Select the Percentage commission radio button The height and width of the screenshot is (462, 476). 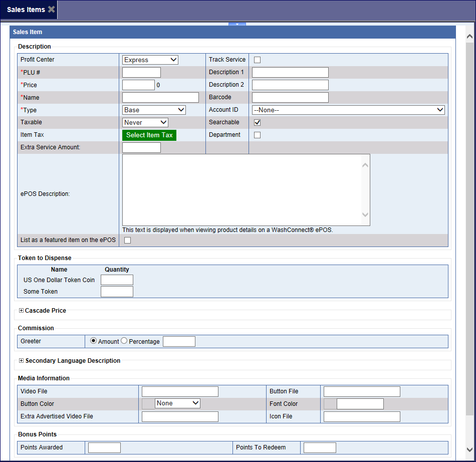(124, 341)
